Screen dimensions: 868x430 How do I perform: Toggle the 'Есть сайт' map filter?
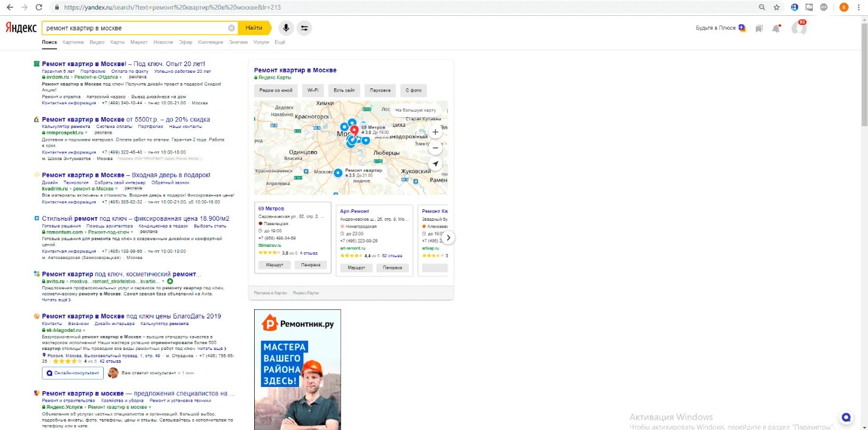(344, 90)
